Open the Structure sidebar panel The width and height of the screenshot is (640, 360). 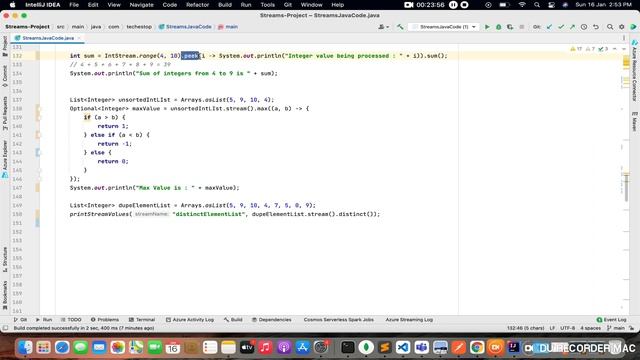[x=5, y=259]
